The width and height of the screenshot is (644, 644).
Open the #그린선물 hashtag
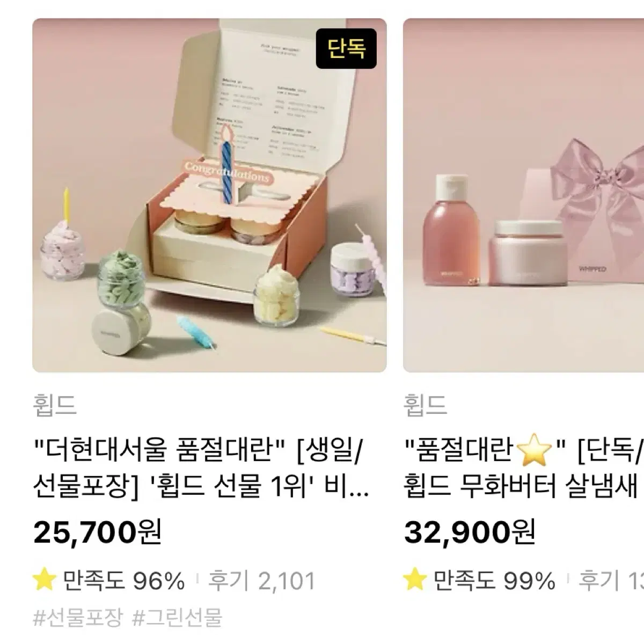(x=177, y=618)
